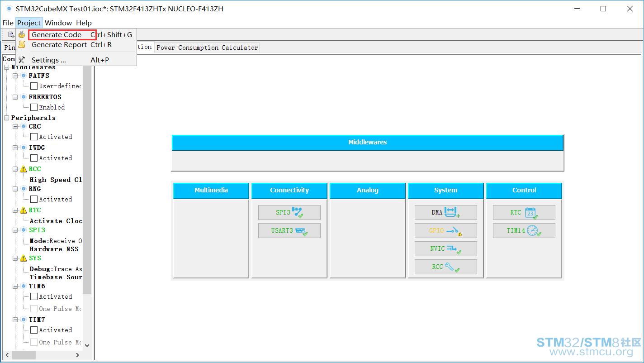This screenshot has height=363, width=644.
Task: Check Activated under TIM6
Action: click(x=34, y=296)
